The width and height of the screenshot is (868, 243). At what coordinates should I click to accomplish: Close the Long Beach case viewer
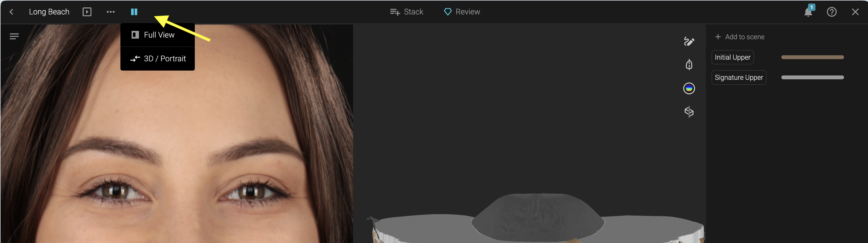[855, 12]
